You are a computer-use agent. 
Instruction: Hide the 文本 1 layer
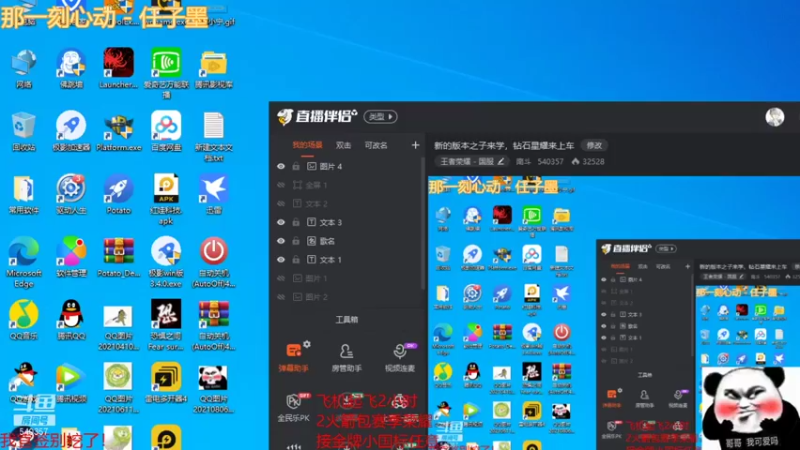click(281, 260)
